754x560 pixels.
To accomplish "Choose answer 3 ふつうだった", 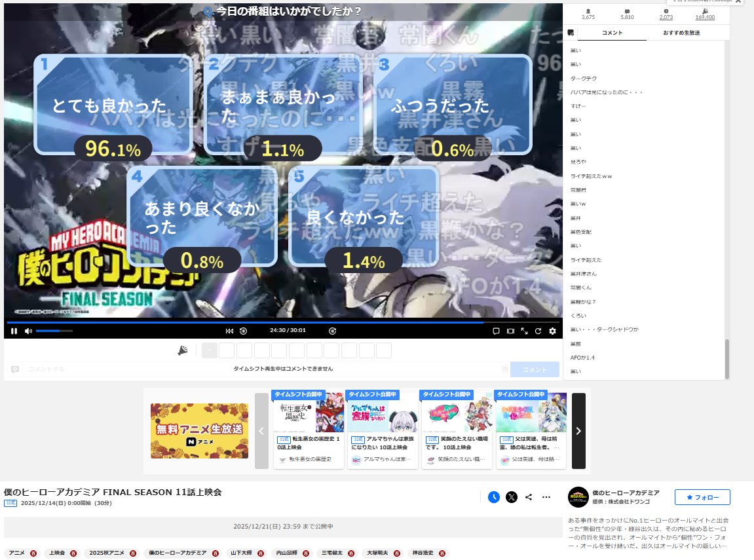I will (453, 104).
